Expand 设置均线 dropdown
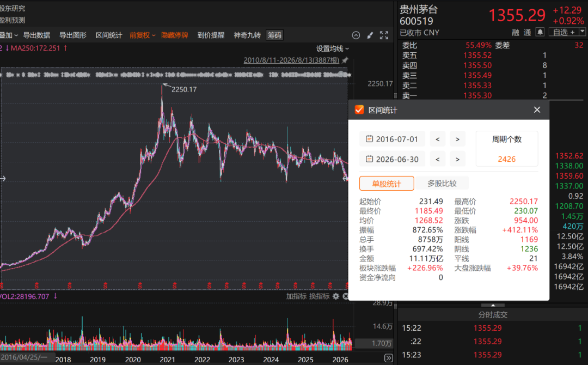 (333, 48)
